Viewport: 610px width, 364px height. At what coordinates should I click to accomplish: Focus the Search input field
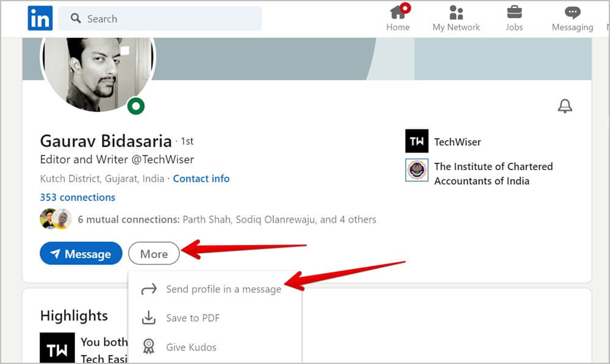pyautogui.click(x=160, y=18)
